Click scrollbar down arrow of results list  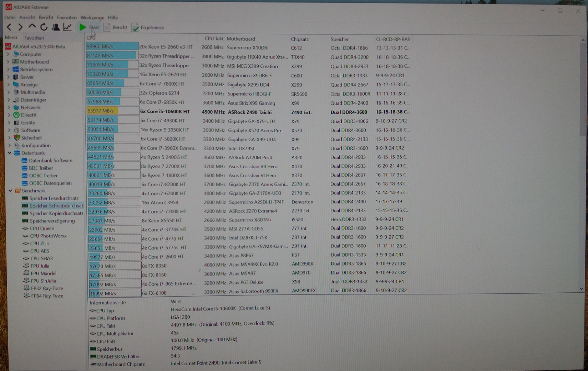[581, 289]
